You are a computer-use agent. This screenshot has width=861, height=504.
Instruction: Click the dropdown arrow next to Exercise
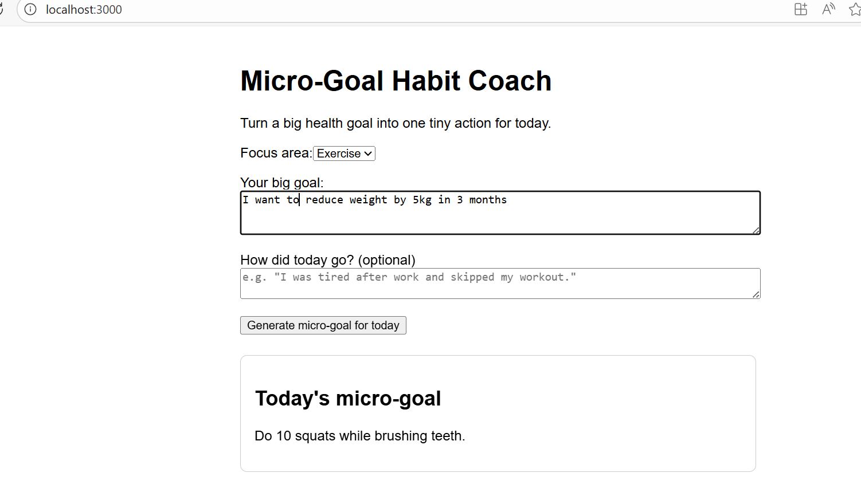pyautogui.click(x=368, y=153)
